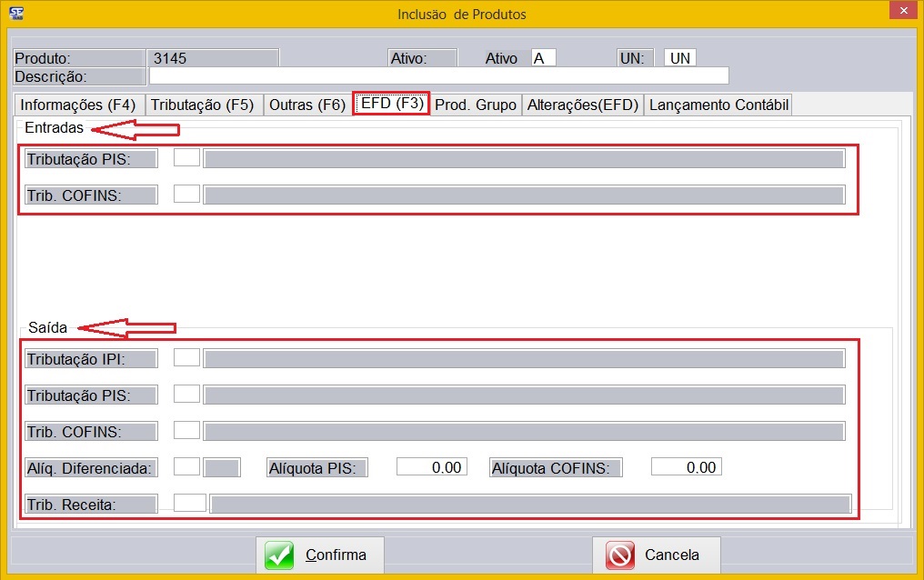This screenshot has height=580, width=924.
Task: Focus the Trib. Receita code box
Action: [190, 503]
